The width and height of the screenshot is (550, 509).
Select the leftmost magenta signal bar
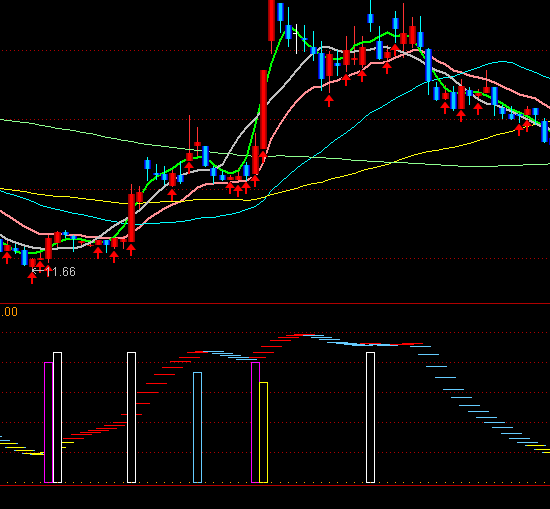click(48, 422)
